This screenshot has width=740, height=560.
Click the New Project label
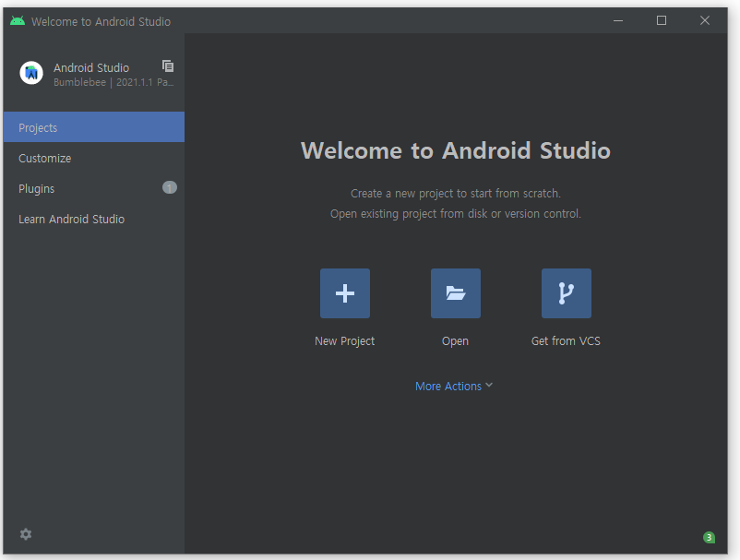click(x=344, y=341)
